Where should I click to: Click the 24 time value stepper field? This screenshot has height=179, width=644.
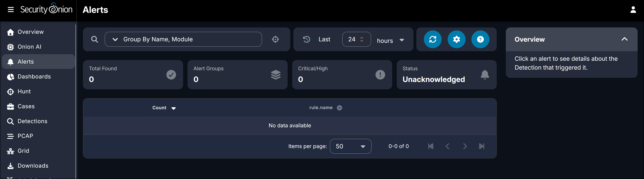(356, 39)
